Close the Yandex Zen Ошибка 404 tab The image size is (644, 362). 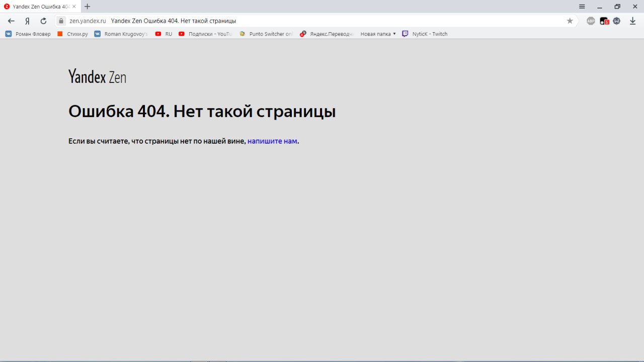click(x=74, y=7)
